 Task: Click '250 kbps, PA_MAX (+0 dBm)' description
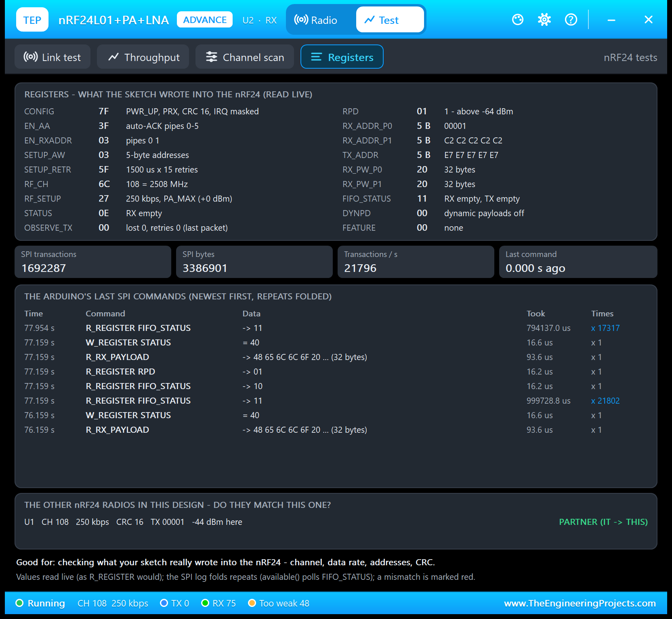(179, 199)
